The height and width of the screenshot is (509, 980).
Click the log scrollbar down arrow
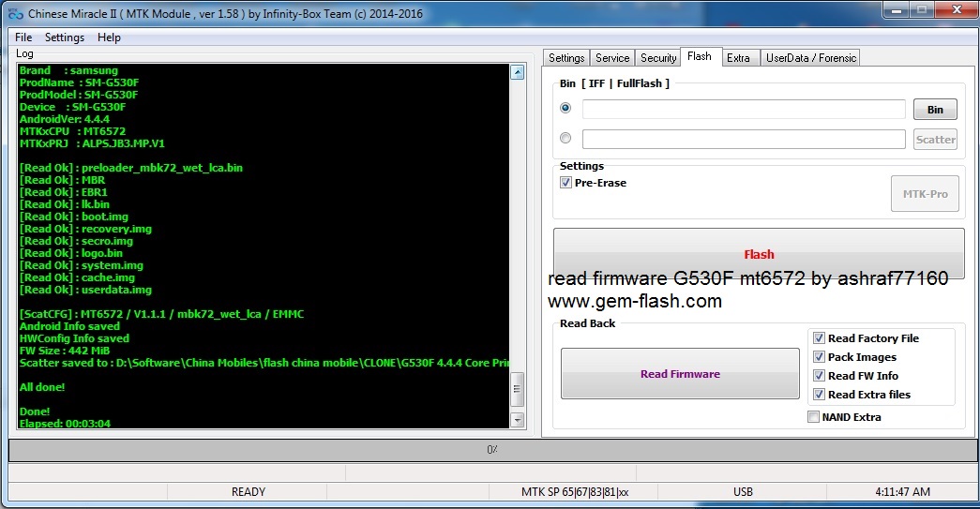518,420
